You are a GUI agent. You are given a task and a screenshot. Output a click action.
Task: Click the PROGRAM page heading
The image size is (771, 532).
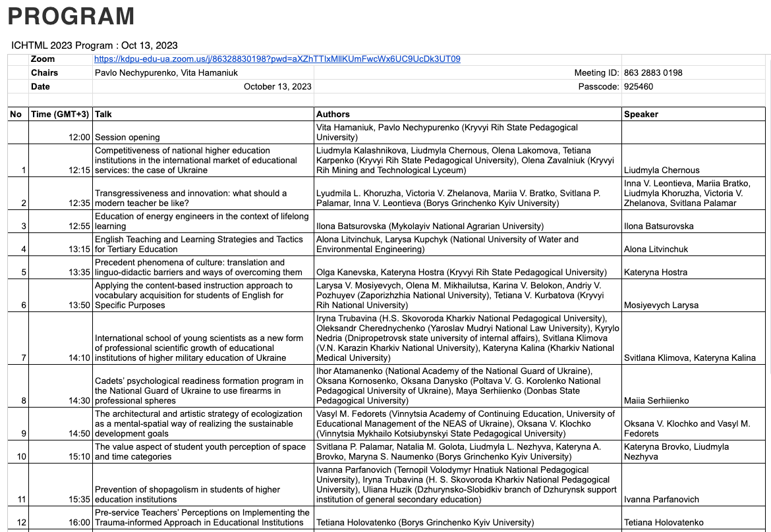[71, 16]
